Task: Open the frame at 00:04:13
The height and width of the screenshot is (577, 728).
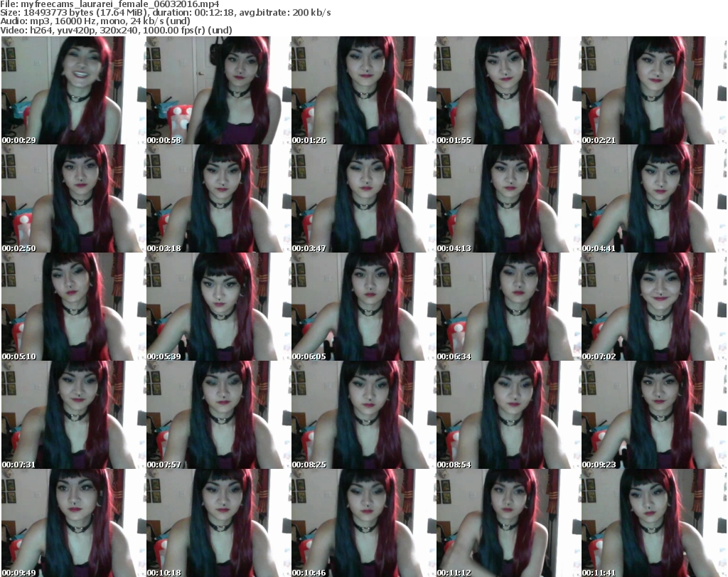Action: click(508, 198)
